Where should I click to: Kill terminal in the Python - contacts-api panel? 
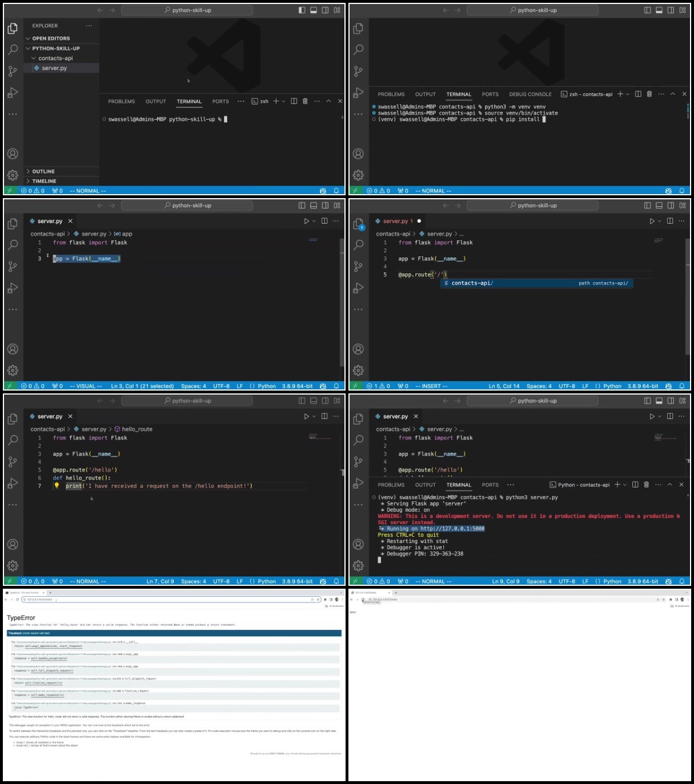click(647, 485)
